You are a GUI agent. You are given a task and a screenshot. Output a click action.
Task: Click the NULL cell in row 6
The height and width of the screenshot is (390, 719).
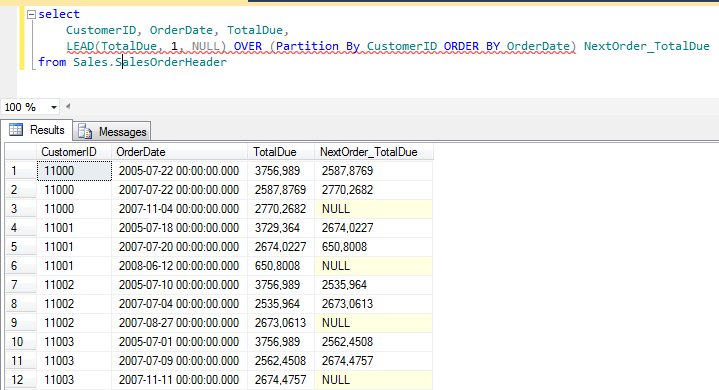click(x=373, y=266)
